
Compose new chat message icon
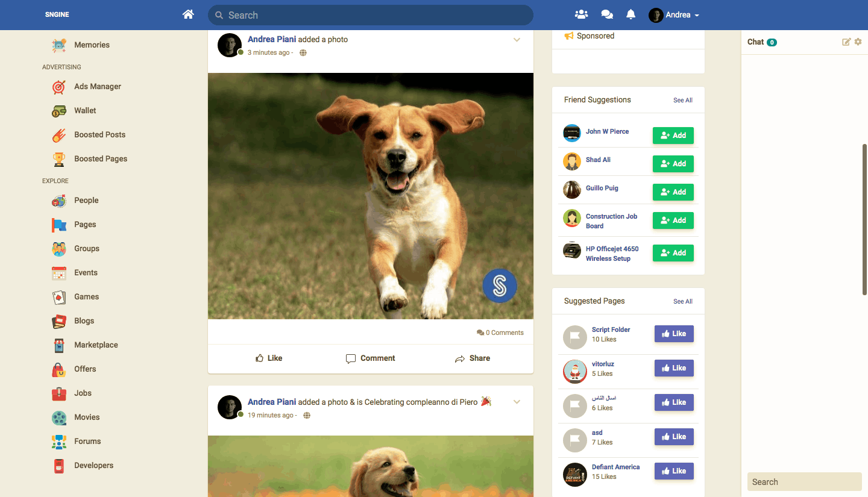coord(846,42)
